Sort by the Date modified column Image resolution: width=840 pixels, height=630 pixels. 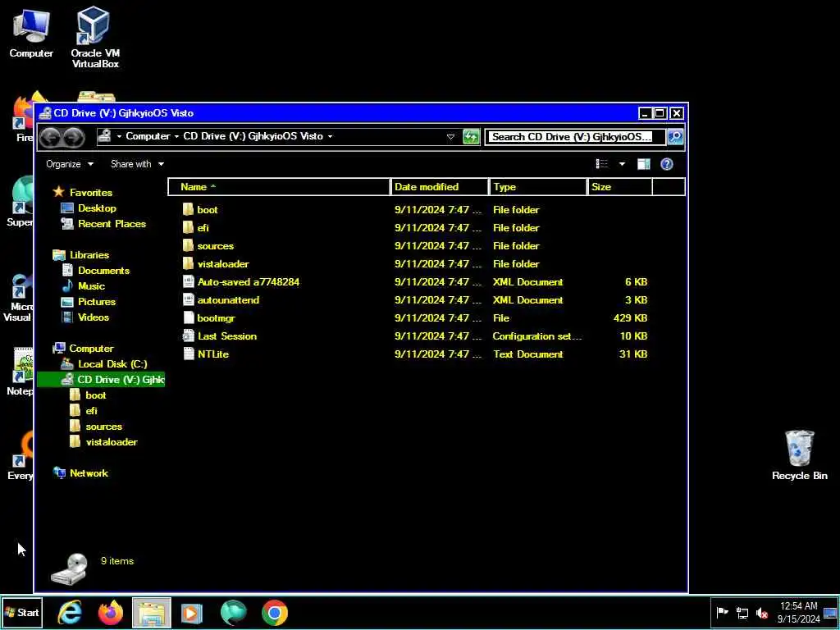[440, 187]
